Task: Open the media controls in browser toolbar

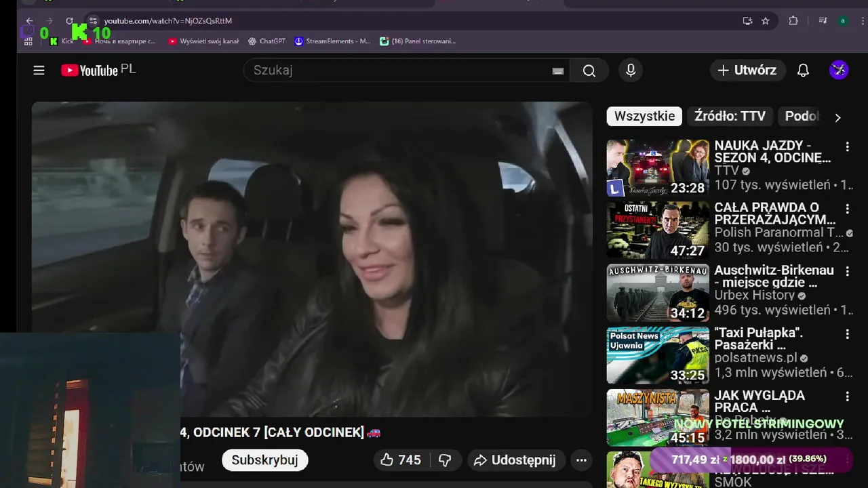Action: click(x=823, y=21)
